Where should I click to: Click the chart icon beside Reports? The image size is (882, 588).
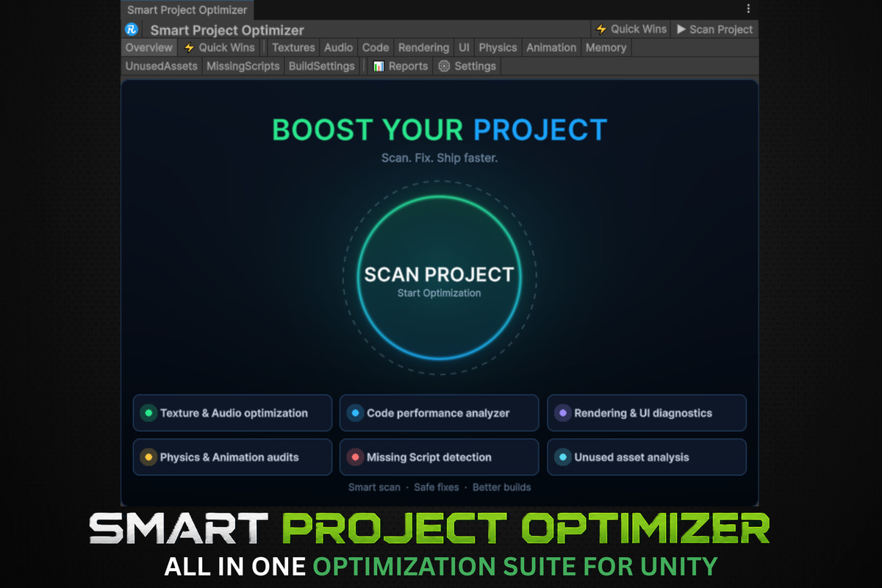(x=379, y=66)
